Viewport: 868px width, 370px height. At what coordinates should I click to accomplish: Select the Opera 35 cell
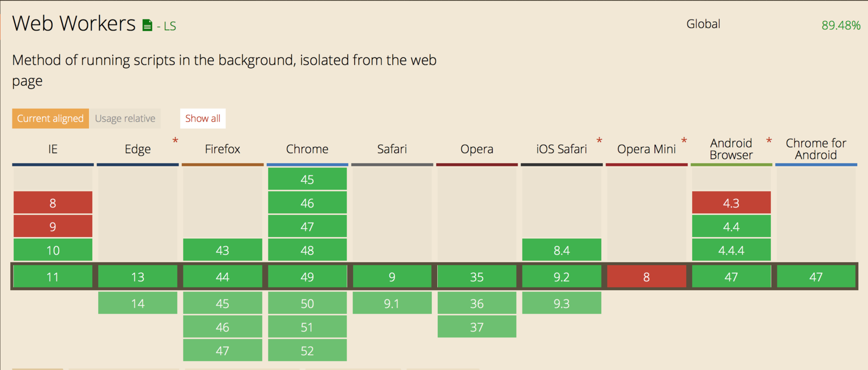(x=477, y=277)
